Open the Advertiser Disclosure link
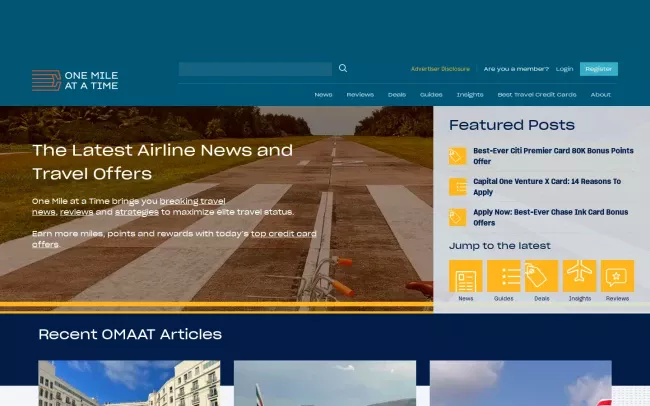This screenshot has width=650, height=406. pyautogui.click(x=440, y=69)
